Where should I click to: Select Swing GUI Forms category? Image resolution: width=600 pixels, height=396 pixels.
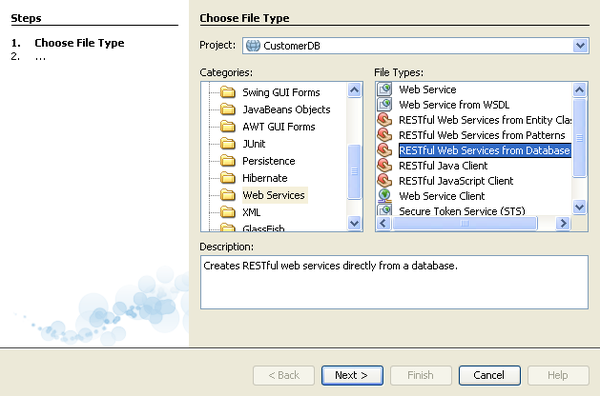click(281, 92)
